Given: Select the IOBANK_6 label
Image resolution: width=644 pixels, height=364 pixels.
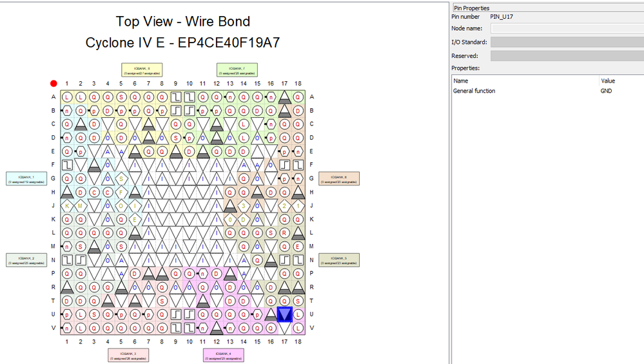Looking at the screenshot, I should tap(339, 179).
